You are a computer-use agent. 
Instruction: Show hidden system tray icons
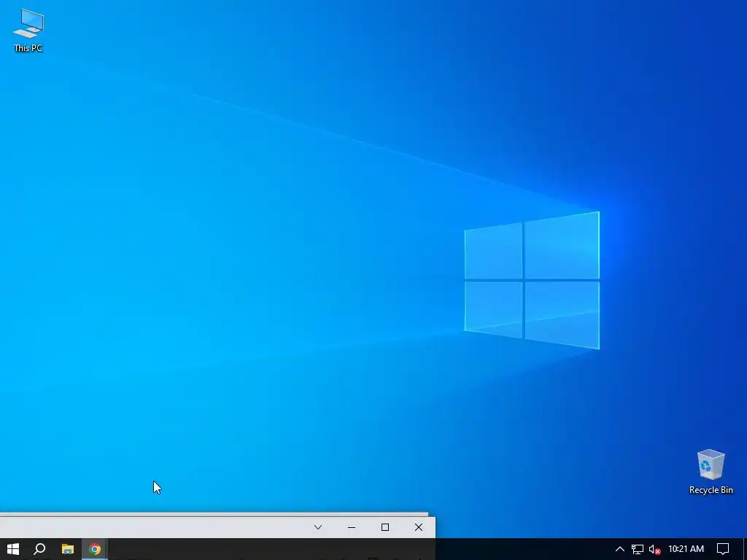click(620, 549)
